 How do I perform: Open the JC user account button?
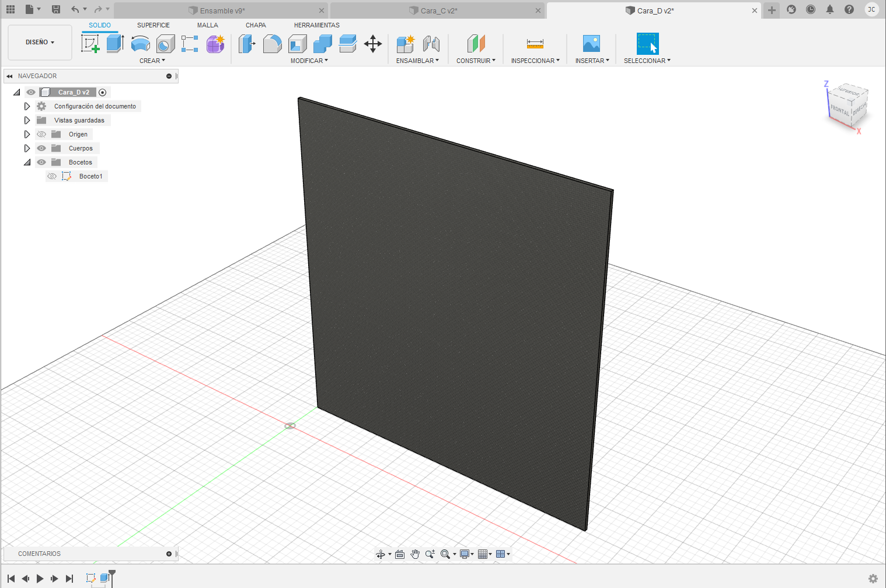tap(871, 9)
